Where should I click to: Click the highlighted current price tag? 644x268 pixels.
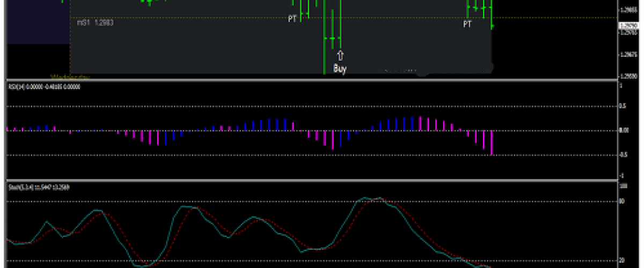(626, 25)
